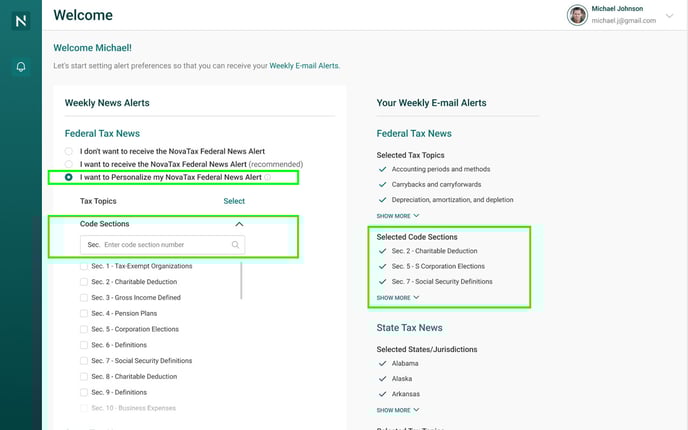
Task: Click the michael.j@gmail.com email text
Action: 624,21
